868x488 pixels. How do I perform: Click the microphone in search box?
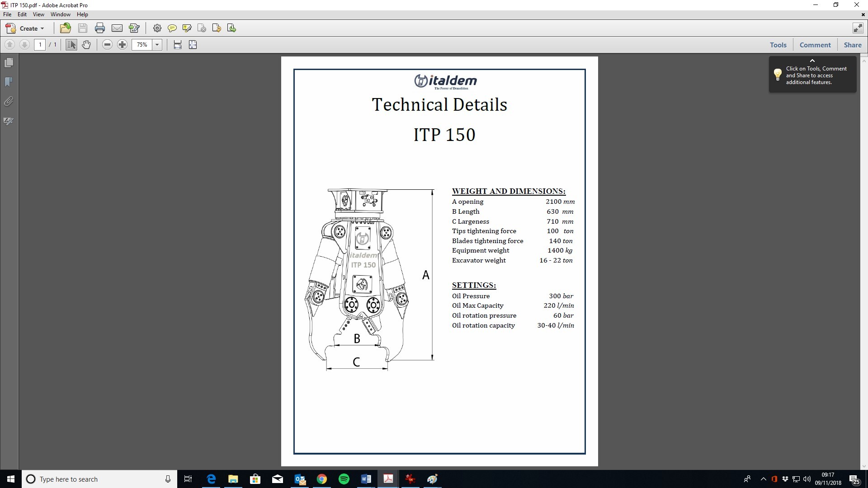[168, 479]
